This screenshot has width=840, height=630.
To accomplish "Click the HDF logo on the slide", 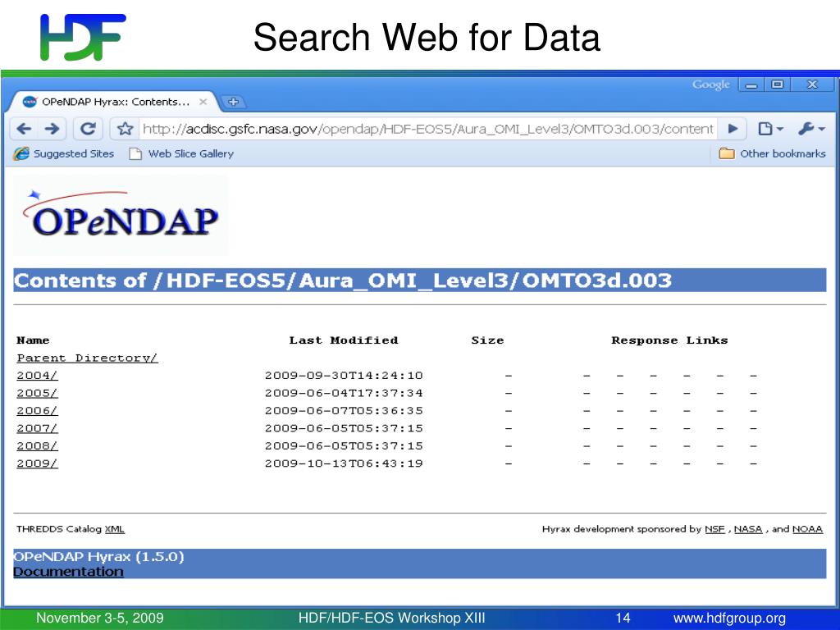I will [83, 36].
